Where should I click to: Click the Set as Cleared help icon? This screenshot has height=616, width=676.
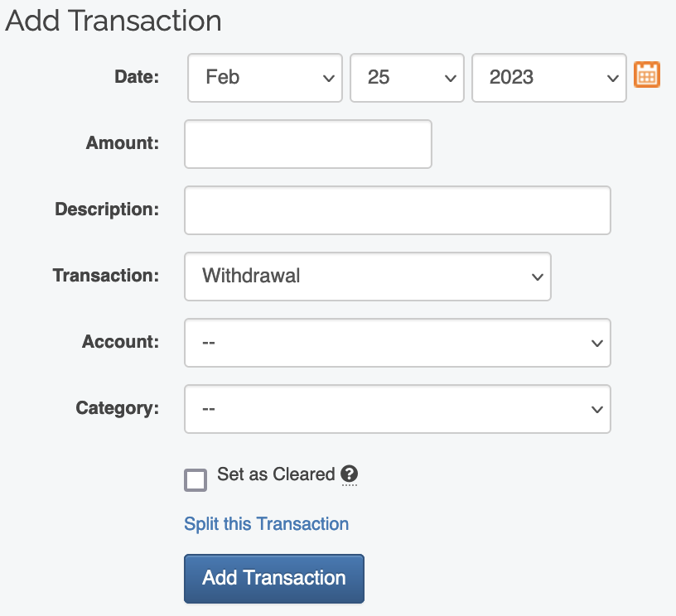pos(350,474)
